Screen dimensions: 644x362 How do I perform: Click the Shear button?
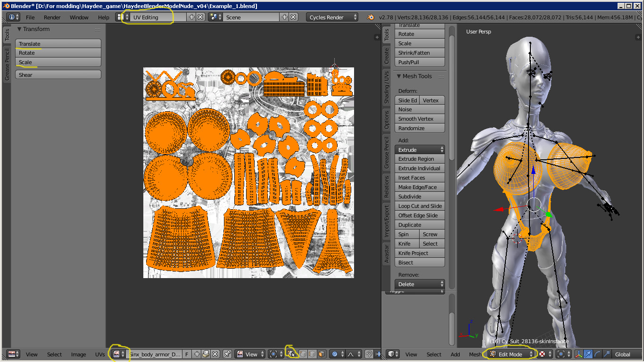pyautogui.click(x=58, y=75)
